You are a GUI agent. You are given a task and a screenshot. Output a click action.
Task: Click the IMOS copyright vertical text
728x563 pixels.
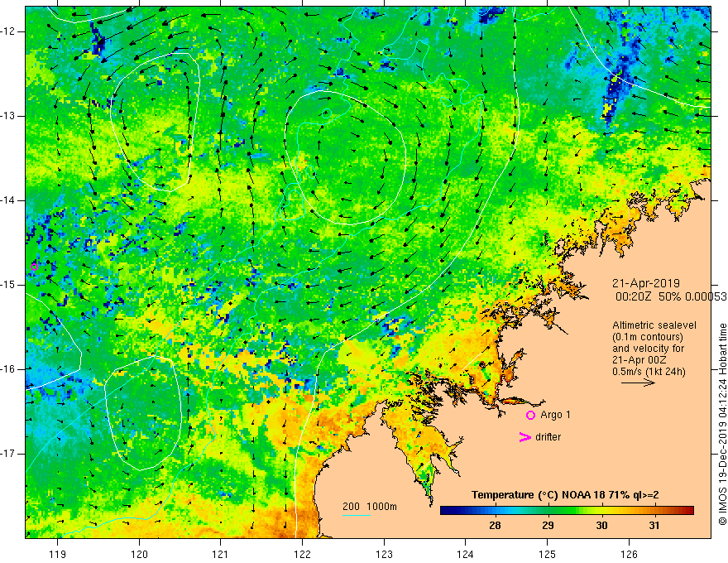(722, 424)
